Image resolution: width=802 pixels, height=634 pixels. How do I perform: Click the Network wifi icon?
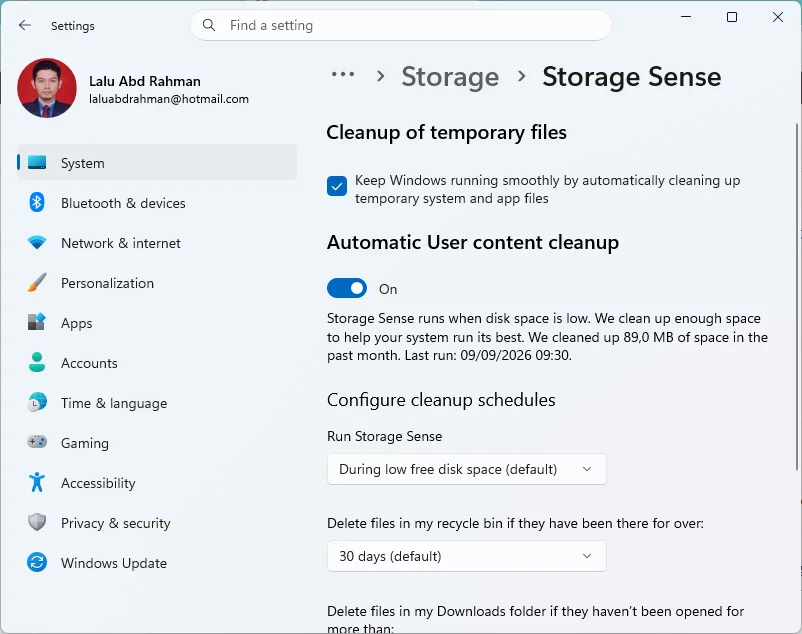point(37,242)
